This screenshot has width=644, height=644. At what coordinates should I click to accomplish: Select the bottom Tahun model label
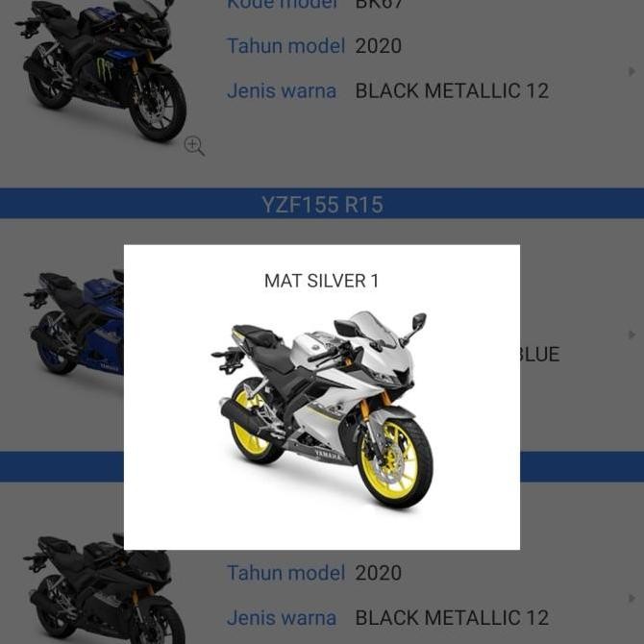pos(285,573)
